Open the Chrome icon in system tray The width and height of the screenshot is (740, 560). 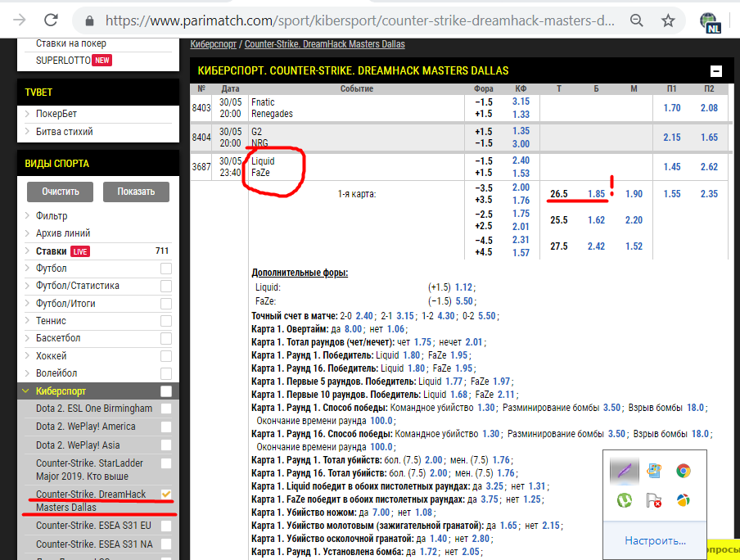pyautogui.click(x=683, y=471)
